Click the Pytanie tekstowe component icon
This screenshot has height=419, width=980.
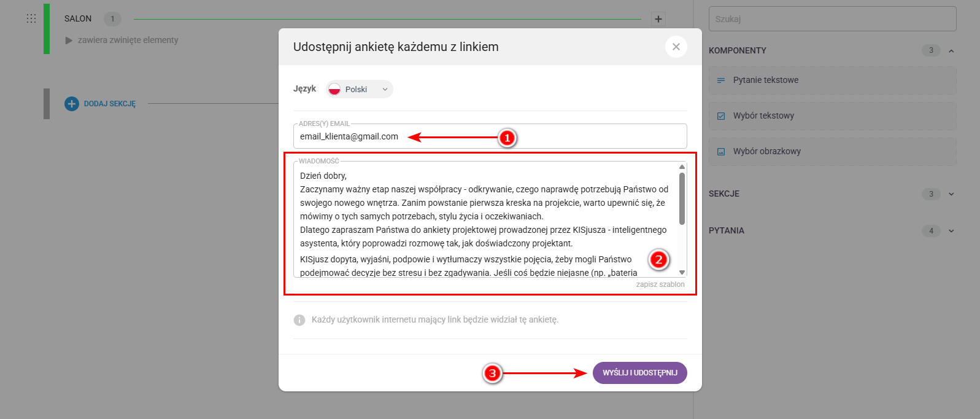pyautogui.click(x=721, y=80)
